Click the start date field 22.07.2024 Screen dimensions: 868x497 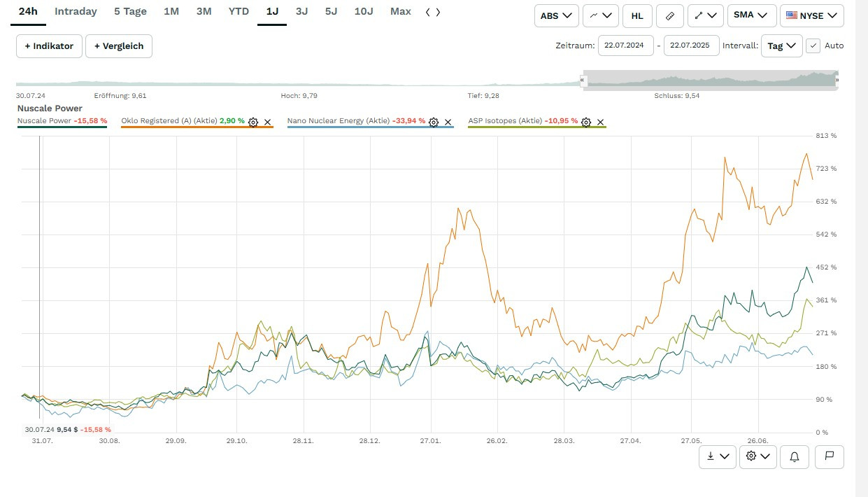626,45
